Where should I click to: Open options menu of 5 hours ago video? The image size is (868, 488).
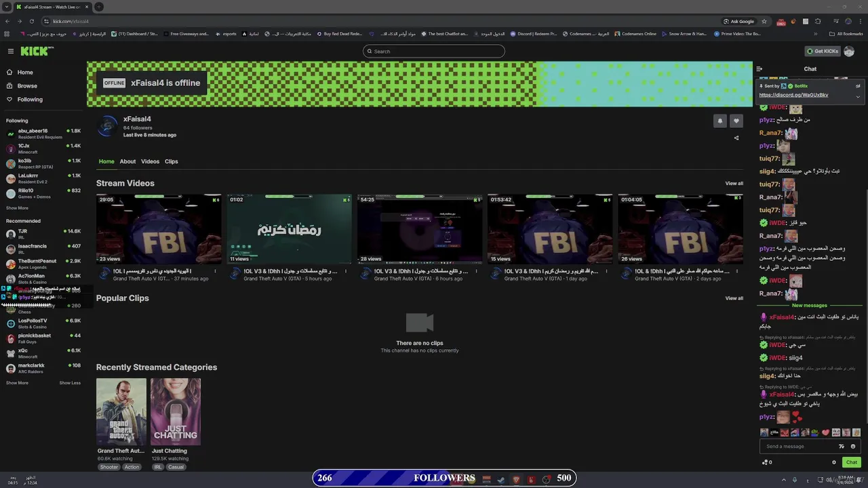tap(346, 271)
